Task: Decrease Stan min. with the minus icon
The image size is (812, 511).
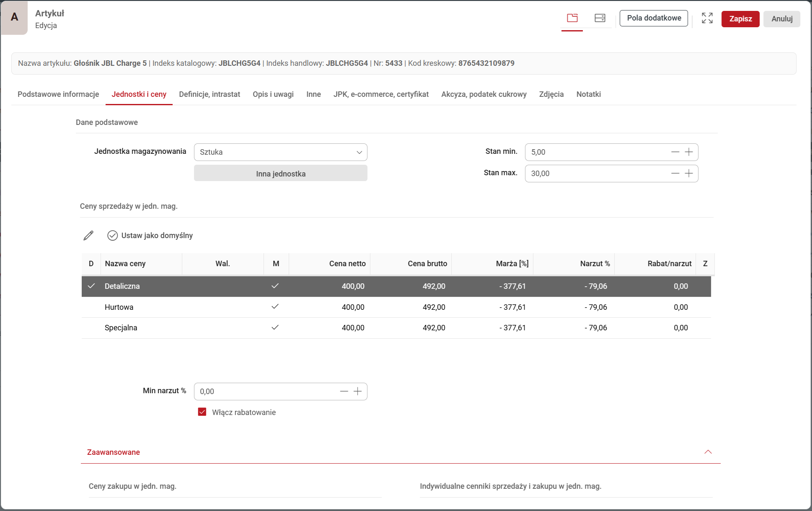Action: click(675, 152)
